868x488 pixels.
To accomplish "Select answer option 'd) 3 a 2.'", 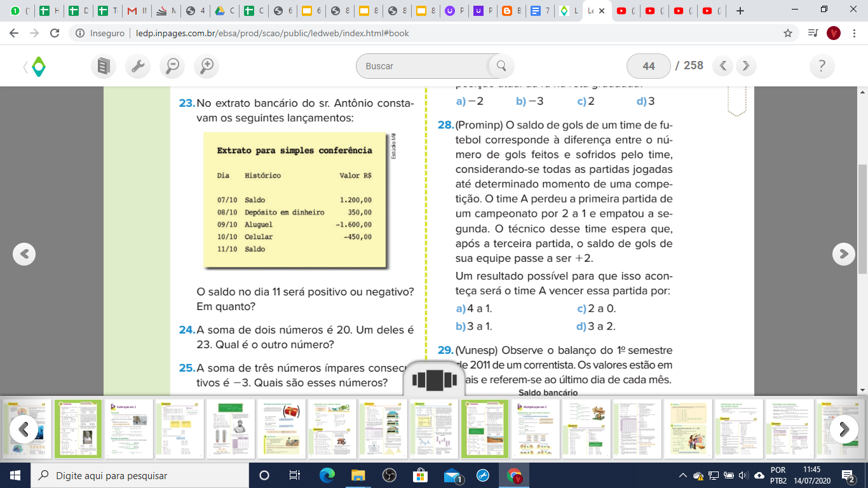I will [x=596, y=327].
